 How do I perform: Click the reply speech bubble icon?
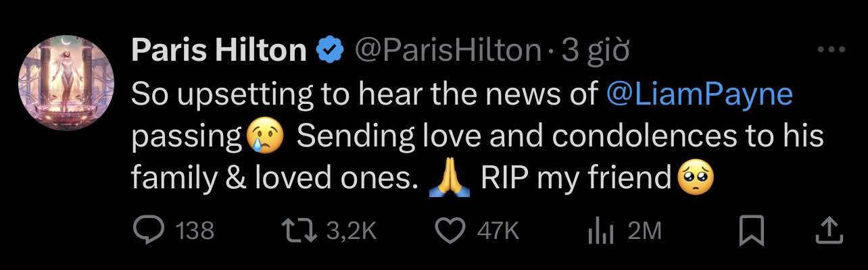(146, 232)
